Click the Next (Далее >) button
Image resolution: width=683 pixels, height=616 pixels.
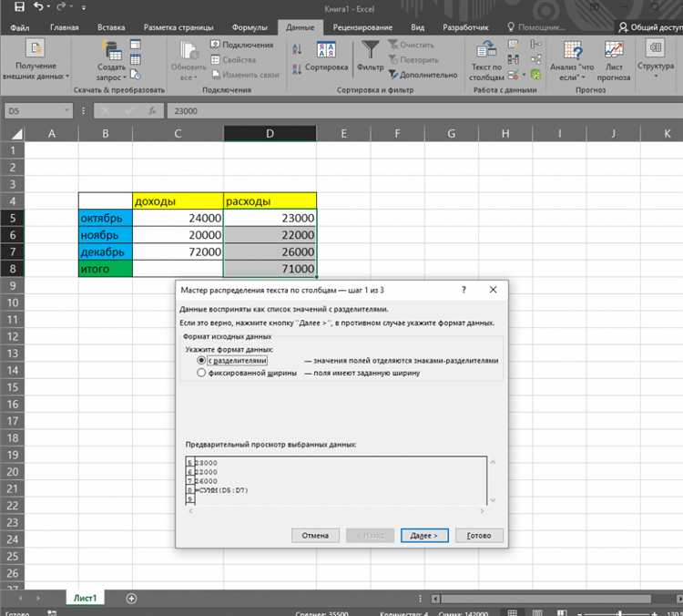pos(424,535)
